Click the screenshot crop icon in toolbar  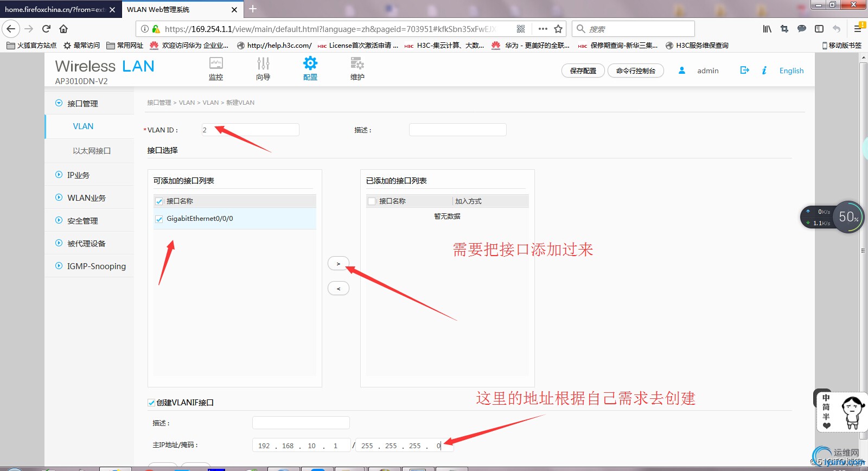click(x=784, y=29)
